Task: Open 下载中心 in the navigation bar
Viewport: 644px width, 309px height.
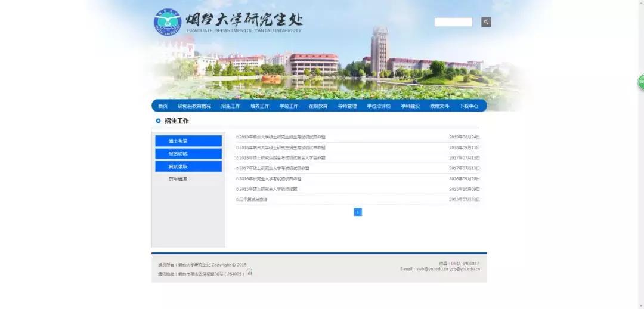Action: [x=469, y=106]
